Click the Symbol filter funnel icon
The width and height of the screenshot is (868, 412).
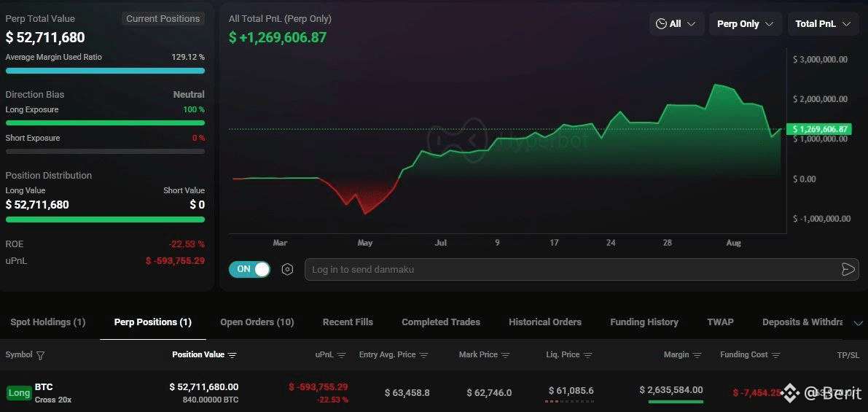[40, 356]
